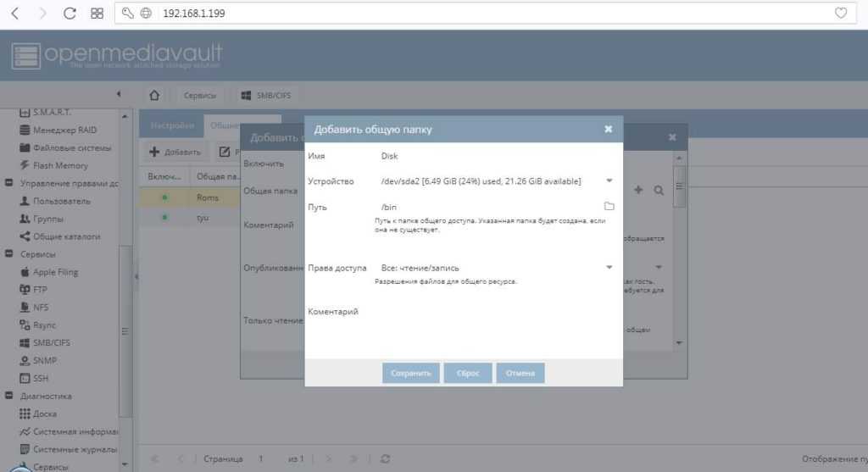Expand the Права доступа permissions dropdown
The image size is (868, 472).
609,268
